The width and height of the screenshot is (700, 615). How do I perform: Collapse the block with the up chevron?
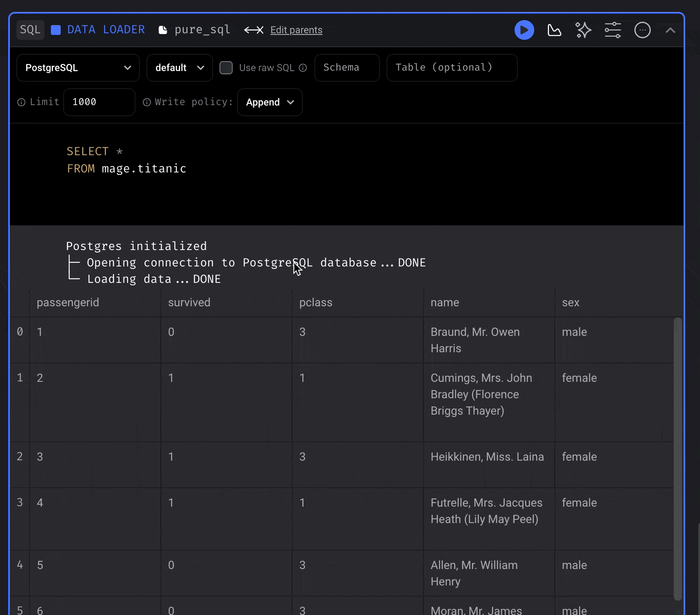(670, 30)
